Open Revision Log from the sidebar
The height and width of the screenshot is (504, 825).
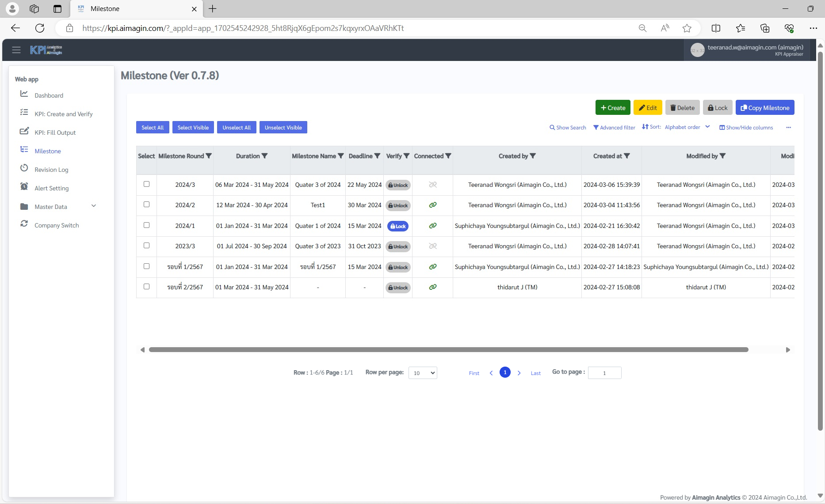pyautogui.click(x=51, y=170)
